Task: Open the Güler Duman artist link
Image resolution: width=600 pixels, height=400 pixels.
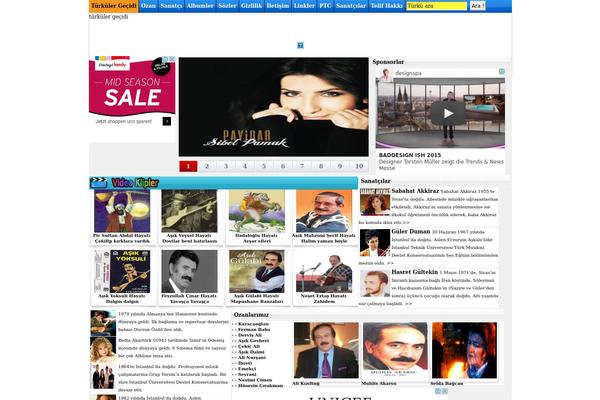Action: pos(411,232)
